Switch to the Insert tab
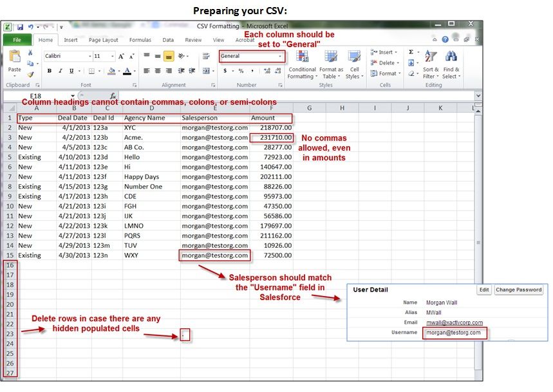The width and height of the screenshot is (553, 392). pos(71,40)
